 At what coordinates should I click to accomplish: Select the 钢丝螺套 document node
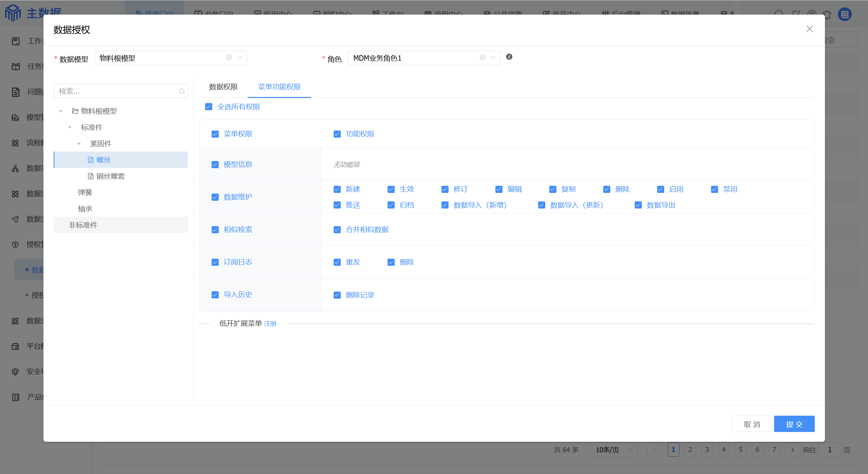110,176
